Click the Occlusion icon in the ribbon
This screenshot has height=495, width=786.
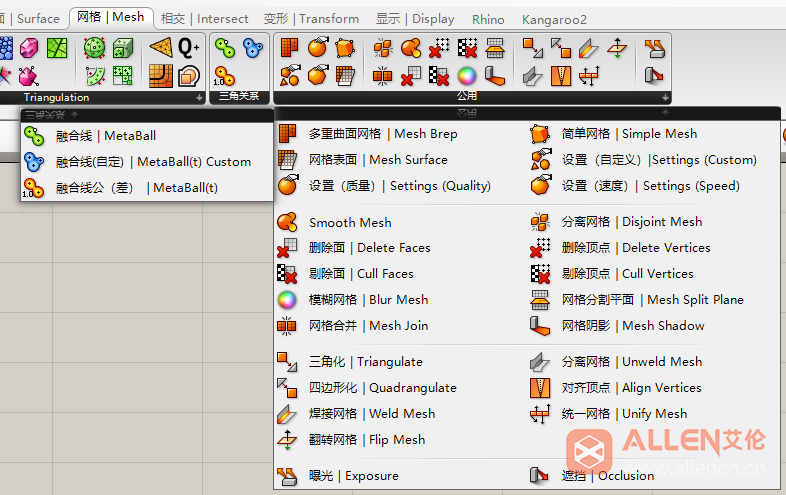pyautogui.click(x=654, y=76)
